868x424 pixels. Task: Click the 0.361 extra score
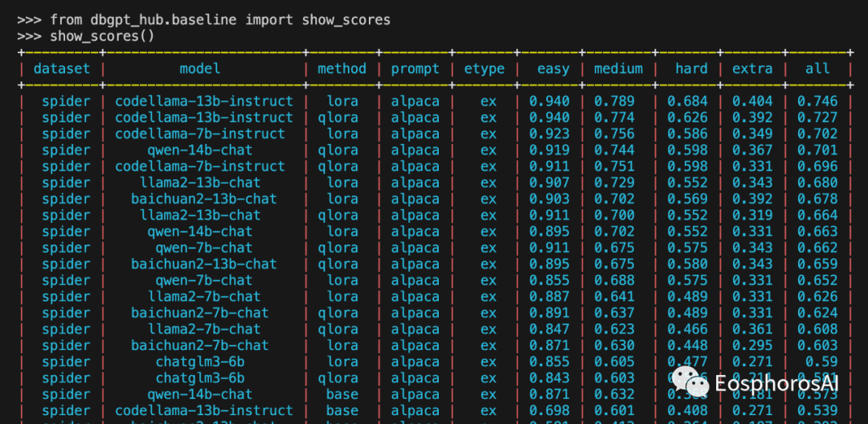pyautogui.click(x=752, y=329)
